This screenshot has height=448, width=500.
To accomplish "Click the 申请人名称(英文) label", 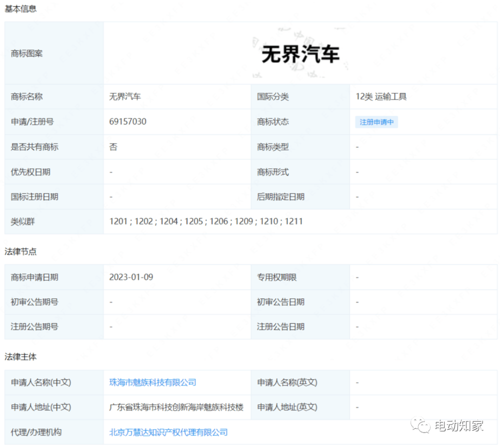I will [287, 382].
